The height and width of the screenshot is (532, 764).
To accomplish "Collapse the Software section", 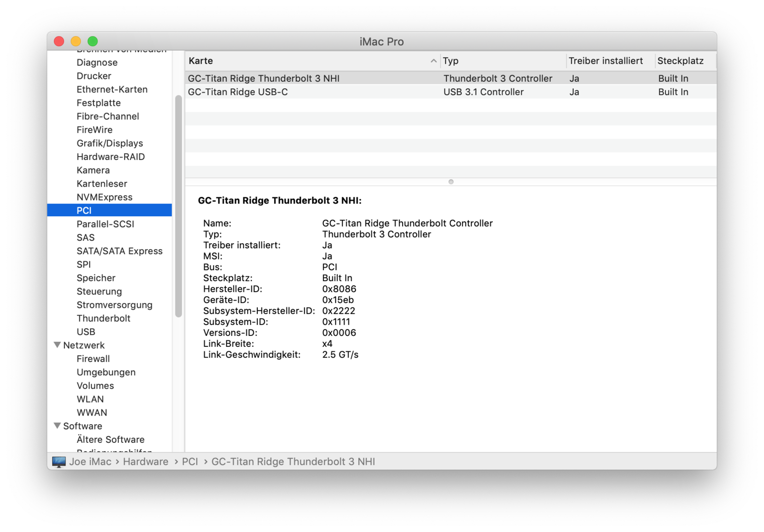I will coord(57,426).
